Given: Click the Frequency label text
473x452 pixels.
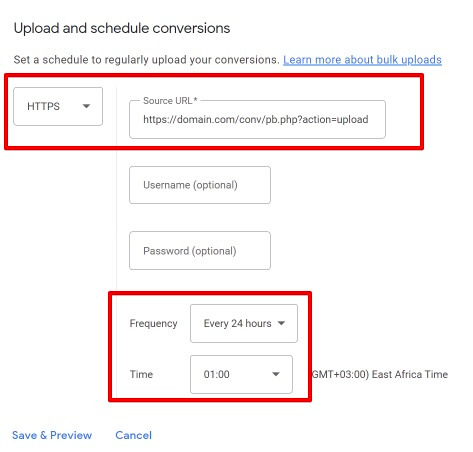Looking at the screenshot, I should (x=153, y=323).
